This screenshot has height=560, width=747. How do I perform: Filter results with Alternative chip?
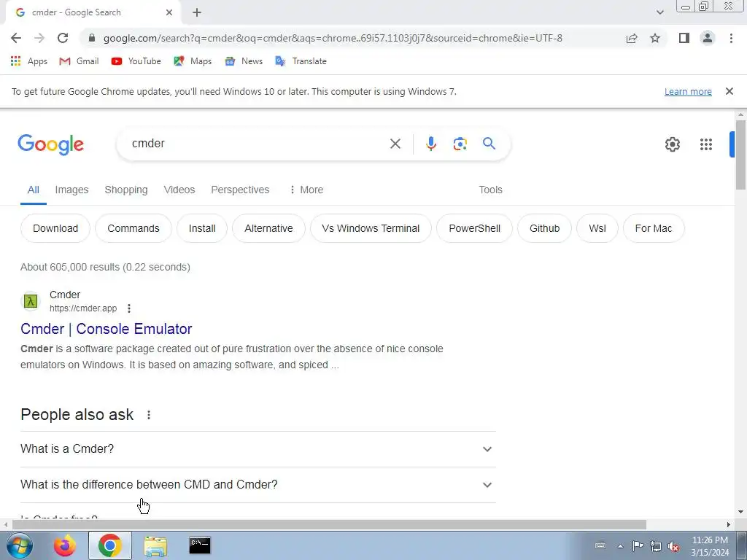point(268,228)
